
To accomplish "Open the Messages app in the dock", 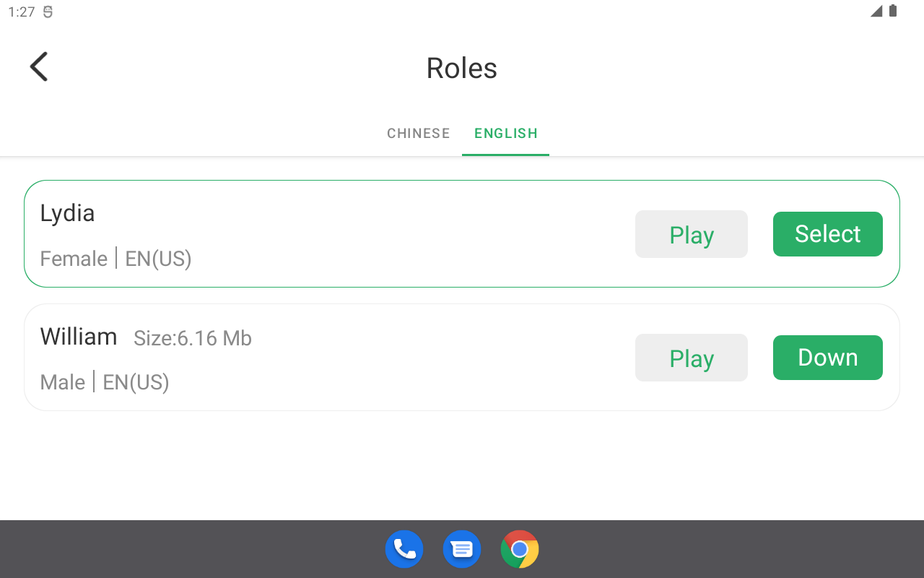I will (x=462, y=549).
